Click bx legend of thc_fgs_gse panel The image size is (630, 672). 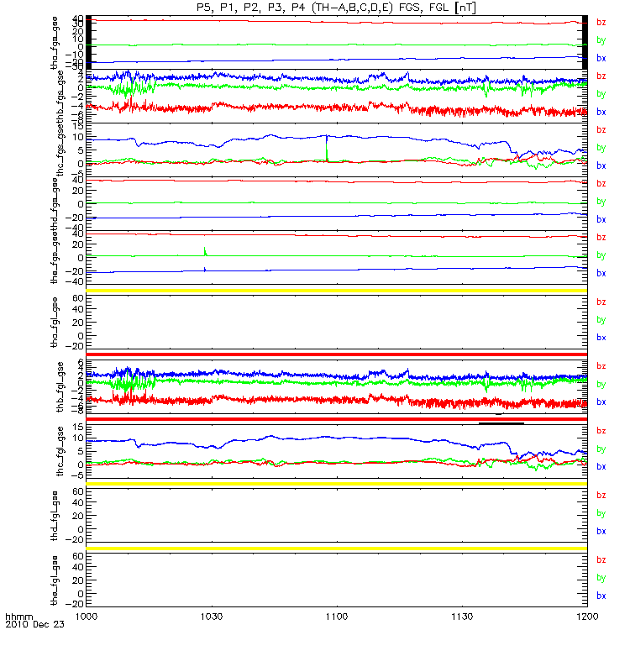coord(601,165)
